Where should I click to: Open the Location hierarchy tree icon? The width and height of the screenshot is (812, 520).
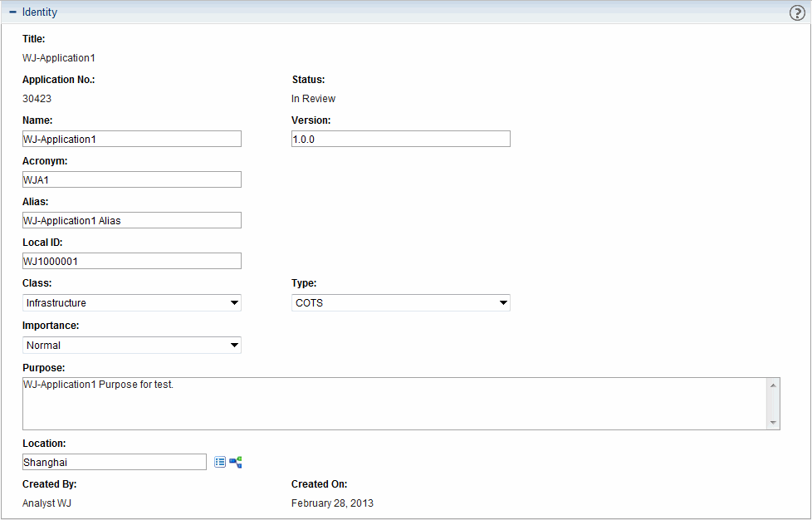(236, 462)
